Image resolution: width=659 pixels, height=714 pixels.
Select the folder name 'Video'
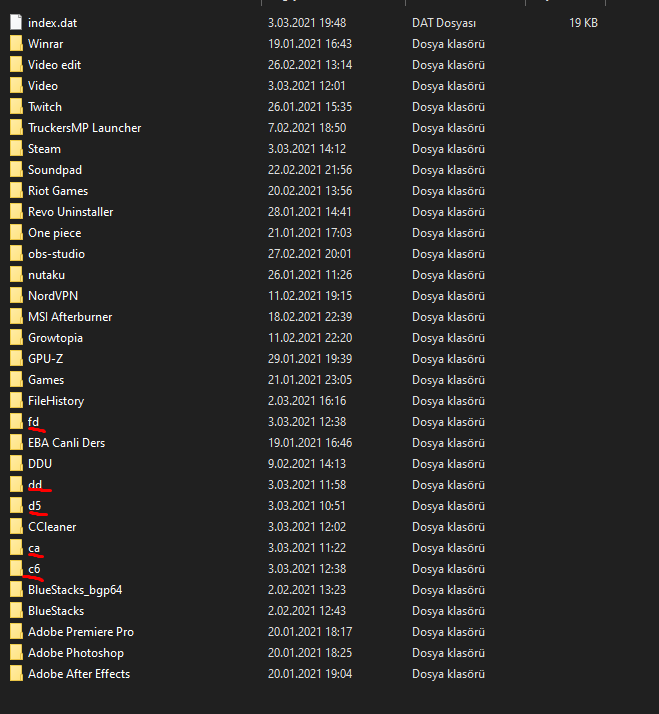43,86
